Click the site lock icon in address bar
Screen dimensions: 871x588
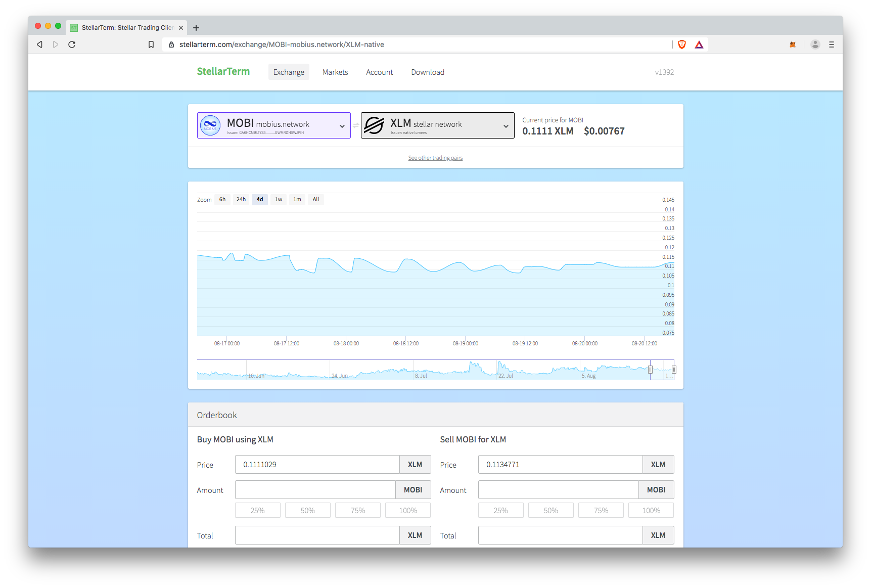pos(171,44)
